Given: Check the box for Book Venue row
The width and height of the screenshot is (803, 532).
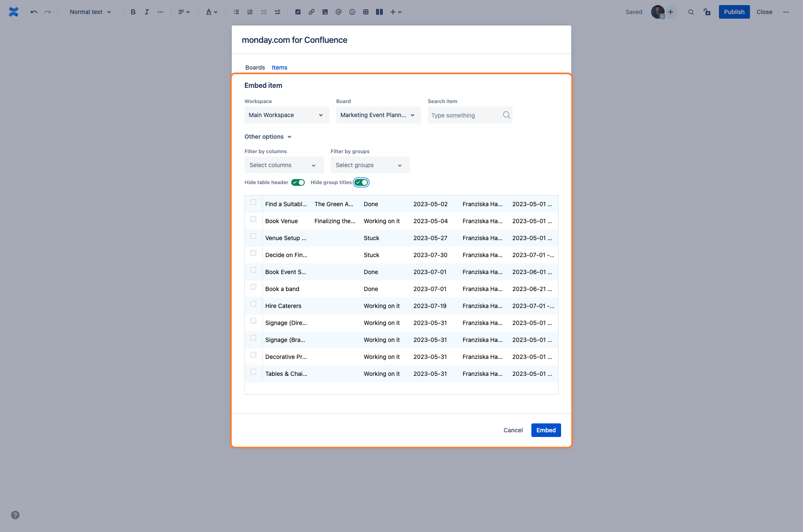Looking at the screenshot, I should [253, 219].
